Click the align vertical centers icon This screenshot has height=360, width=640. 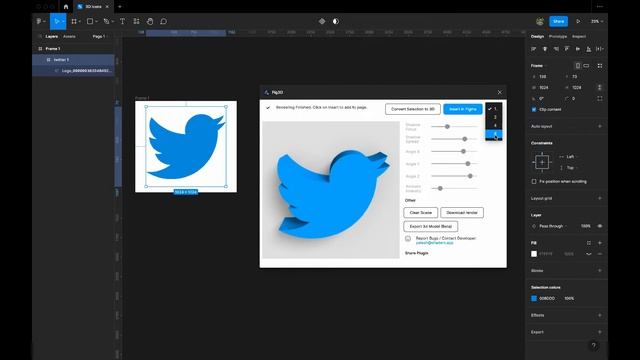coord(578,49)
